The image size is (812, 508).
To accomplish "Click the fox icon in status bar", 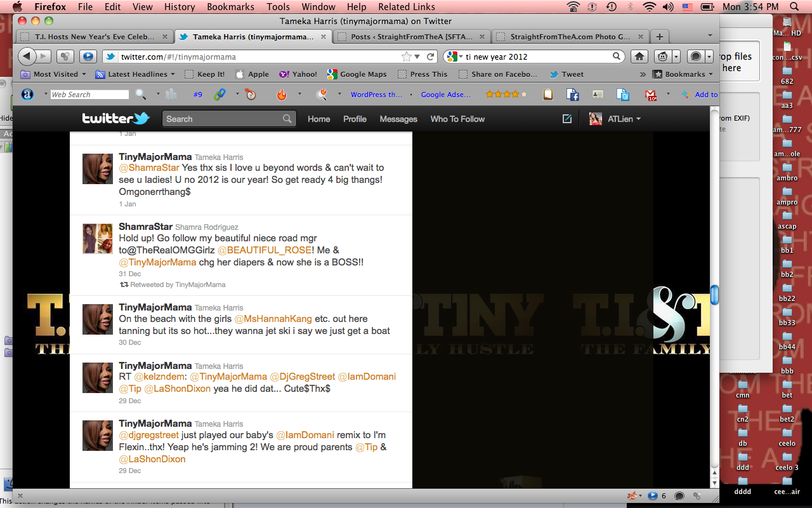I will (632, 496).
